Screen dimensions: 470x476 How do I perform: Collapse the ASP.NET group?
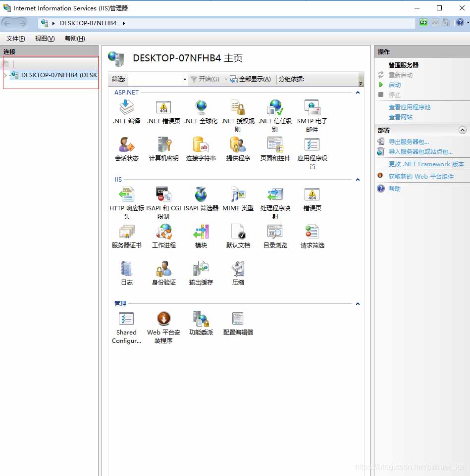[358, 93]
